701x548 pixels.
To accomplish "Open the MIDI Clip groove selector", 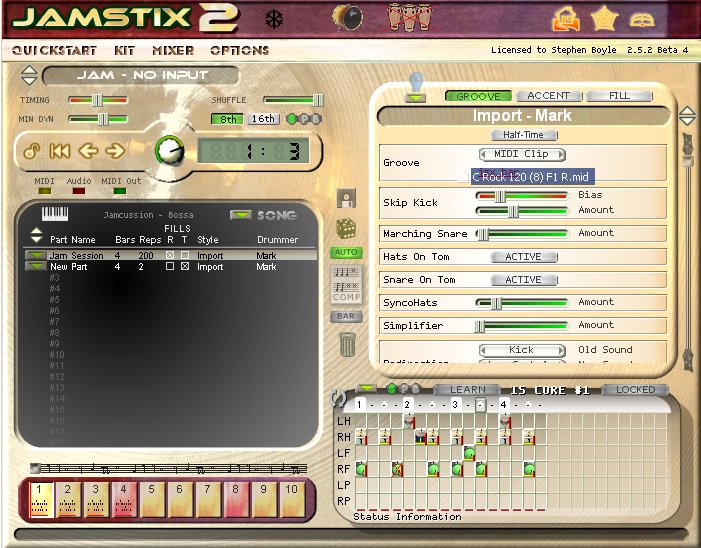I will [x=522, y=154].
